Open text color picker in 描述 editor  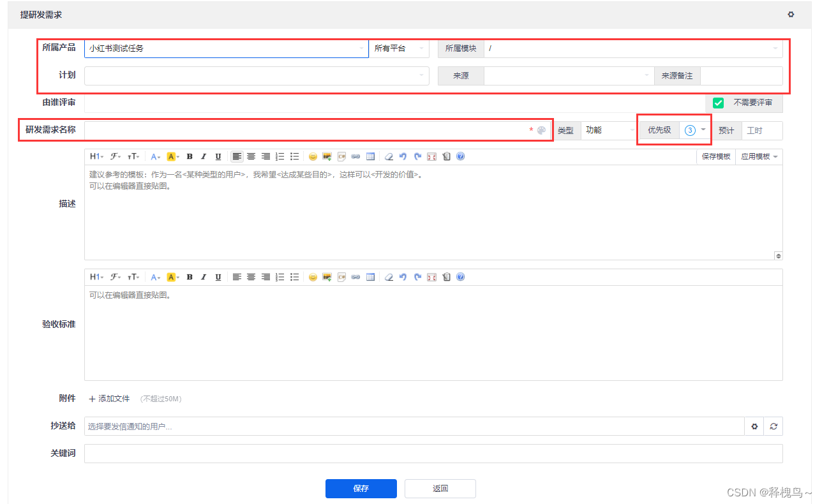point(156,156)
